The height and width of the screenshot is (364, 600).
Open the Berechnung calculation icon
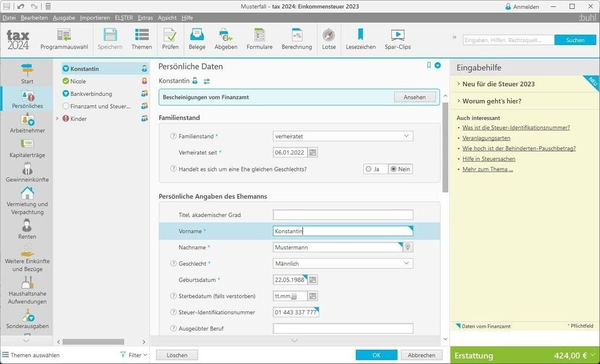click(296, 35)
